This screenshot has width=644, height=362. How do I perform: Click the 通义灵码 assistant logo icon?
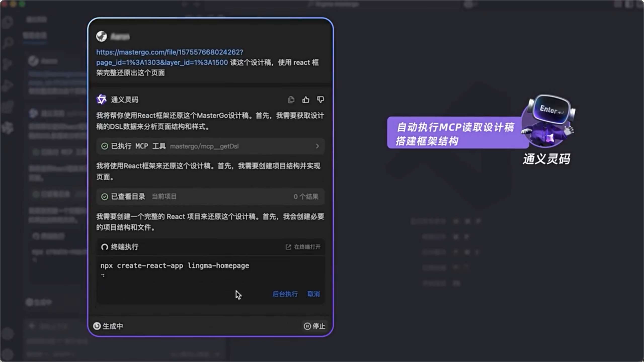[101, 99]
